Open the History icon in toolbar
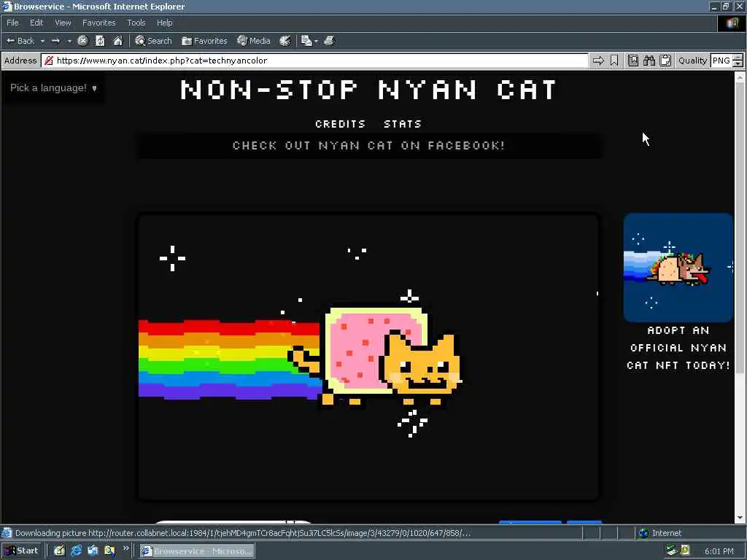747x560 pixels. coord(285,41)
